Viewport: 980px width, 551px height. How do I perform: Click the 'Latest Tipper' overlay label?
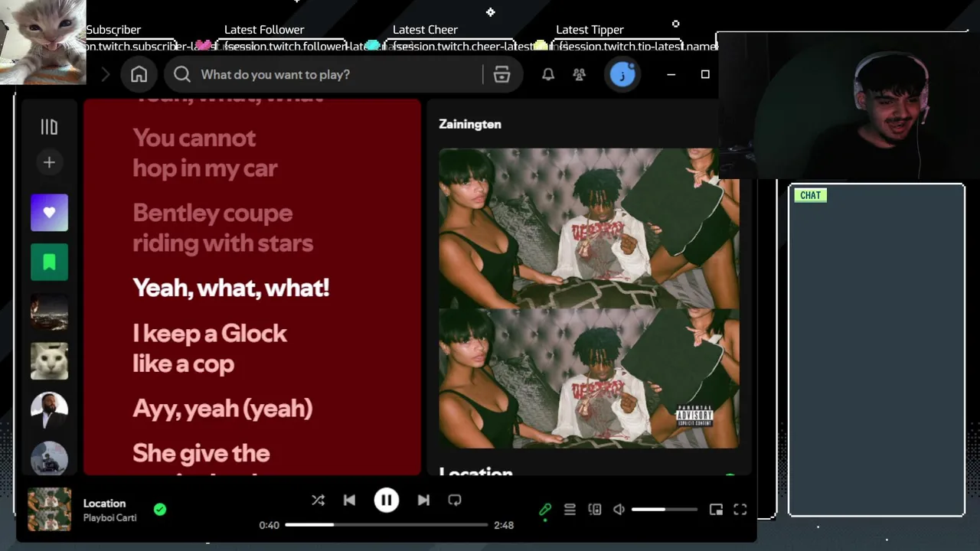[x=590, y=30]
